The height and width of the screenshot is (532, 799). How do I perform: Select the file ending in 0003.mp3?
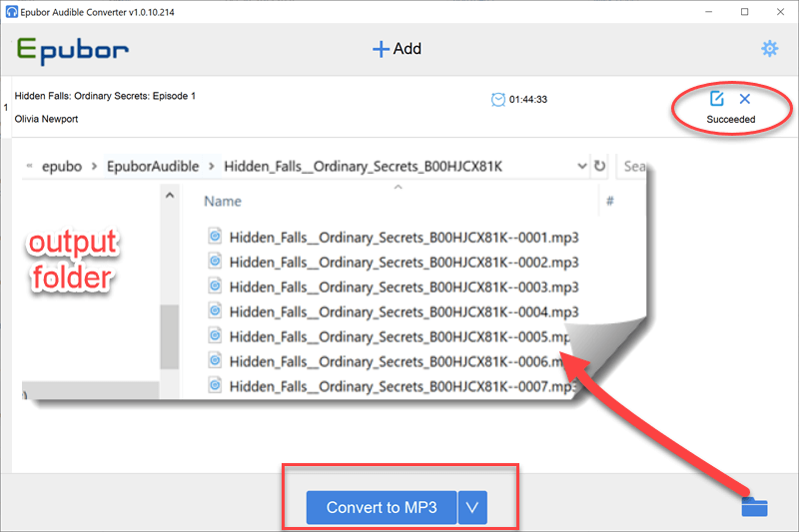404,287
